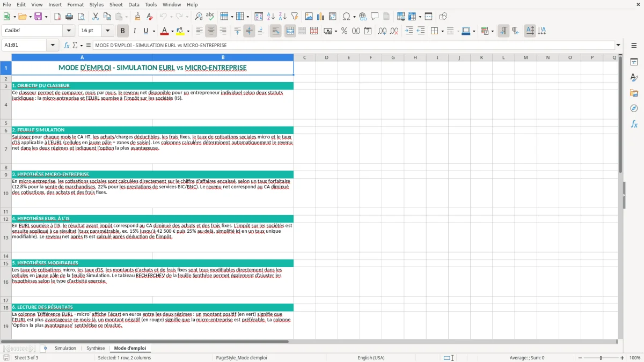Open the 16 pt font size dropdown
The image size is (644, 362).
click(x=107, y=31)
